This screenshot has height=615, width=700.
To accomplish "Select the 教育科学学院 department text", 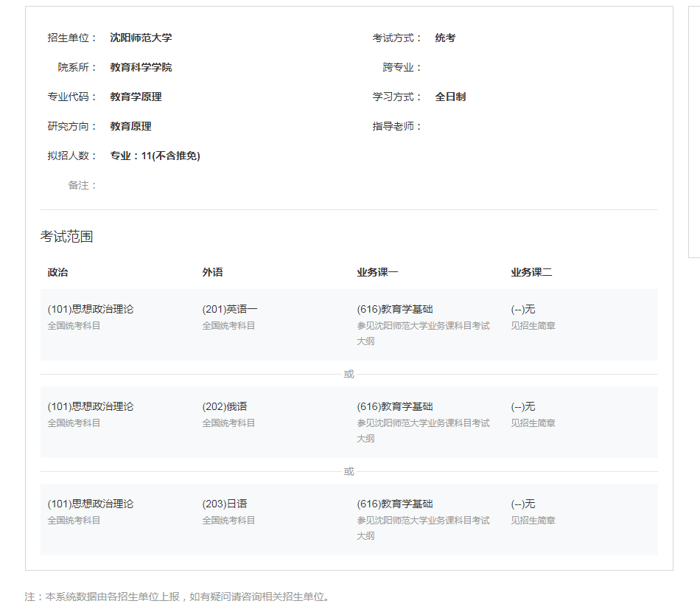I will (x=141, y=67).
